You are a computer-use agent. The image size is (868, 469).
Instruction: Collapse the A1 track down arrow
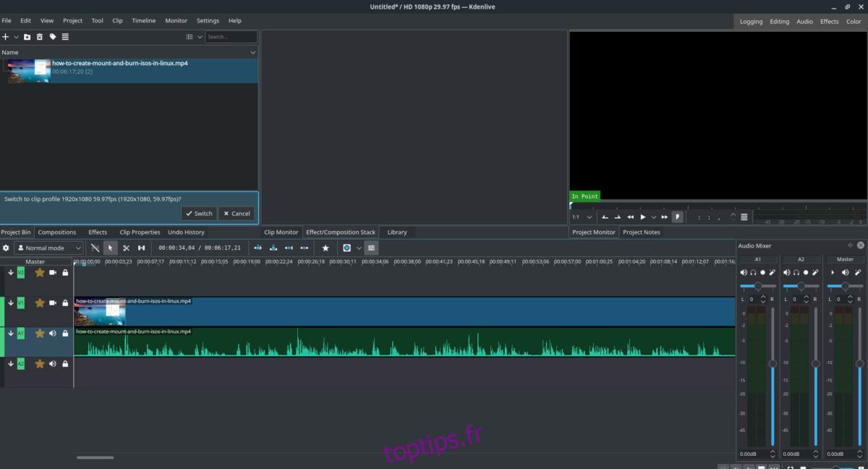click(x=11, y=334)
